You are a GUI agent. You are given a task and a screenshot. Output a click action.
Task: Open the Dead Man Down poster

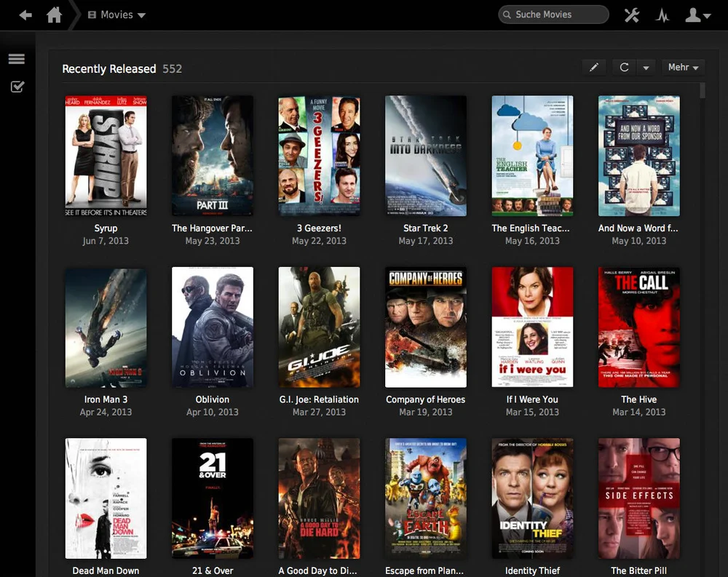click(x=106, y=498)
